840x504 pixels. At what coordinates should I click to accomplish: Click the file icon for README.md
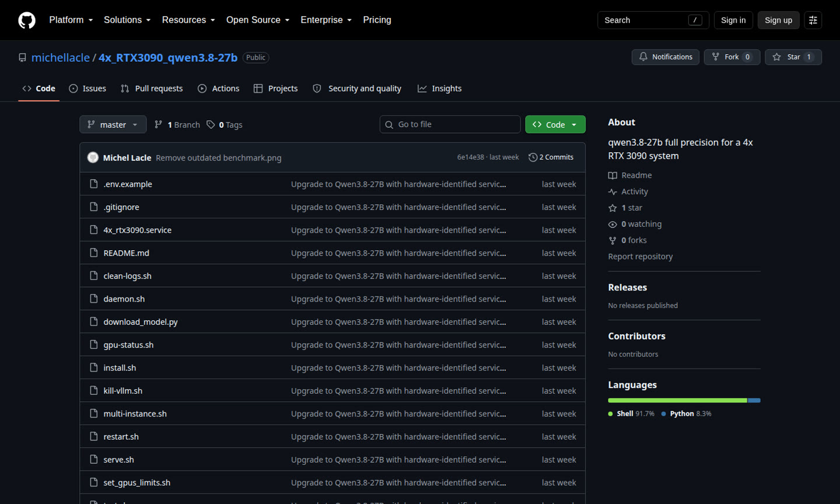pyautogui.click(x=93, y=253)
